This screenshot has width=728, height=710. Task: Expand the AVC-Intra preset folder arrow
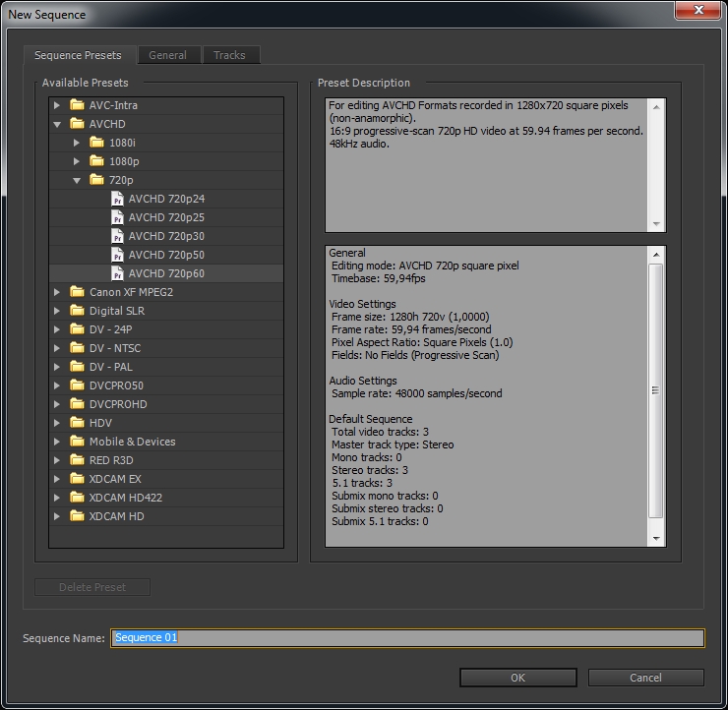57,105
